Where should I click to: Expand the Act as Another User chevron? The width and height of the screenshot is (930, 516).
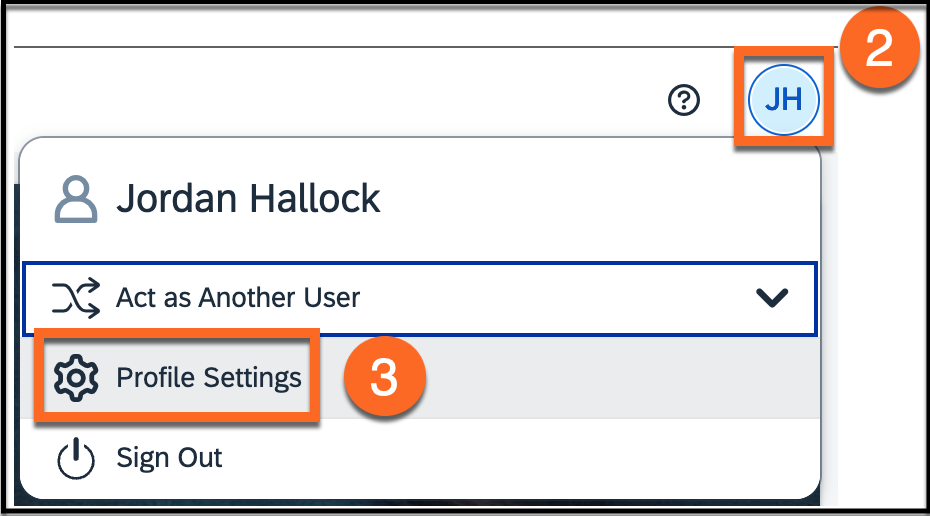click(772, 298)
